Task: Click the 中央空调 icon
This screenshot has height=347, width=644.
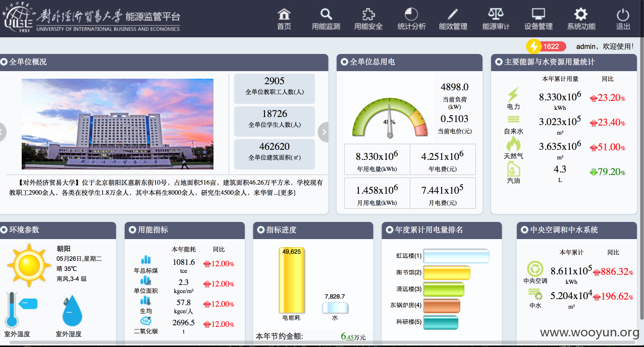Action: click(535, 269)
